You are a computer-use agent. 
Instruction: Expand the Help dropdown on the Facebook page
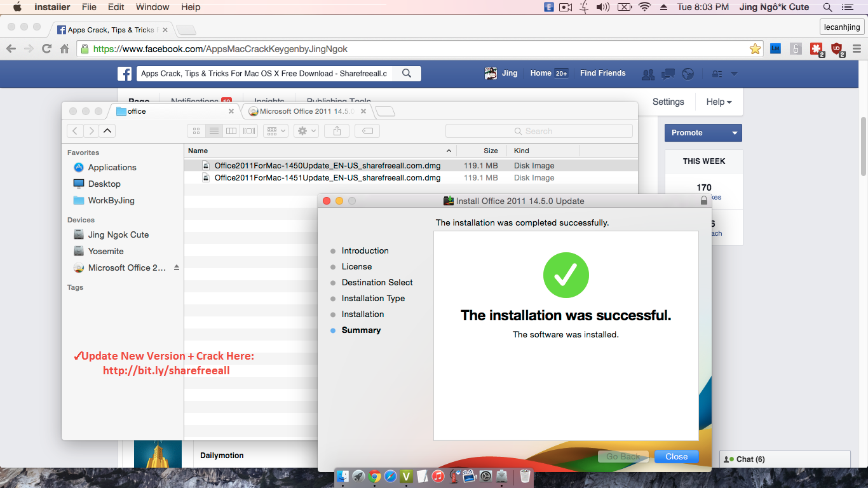tap(719, 102)
